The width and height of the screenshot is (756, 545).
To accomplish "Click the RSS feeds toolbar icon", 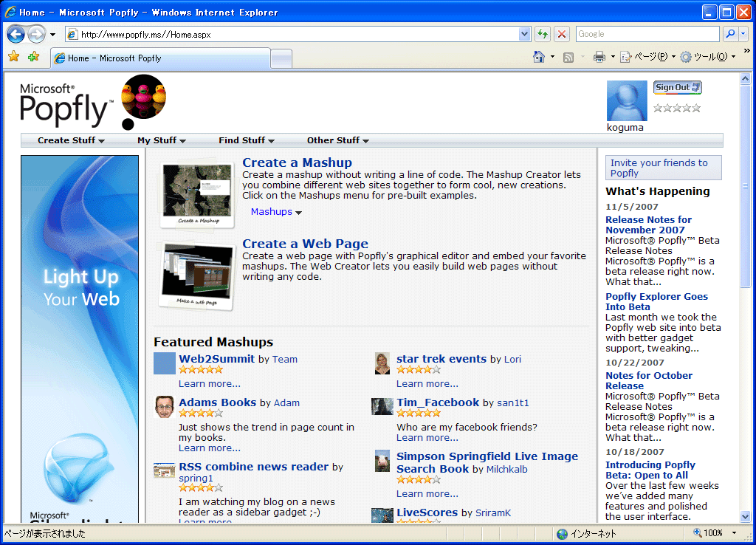I will coord(568,58).
